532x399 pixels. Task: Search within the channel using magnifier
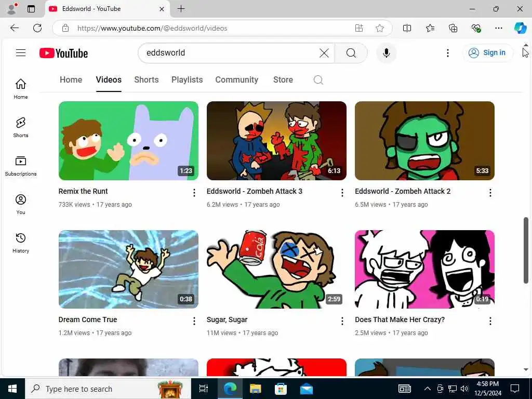click(x=318, y=80)
